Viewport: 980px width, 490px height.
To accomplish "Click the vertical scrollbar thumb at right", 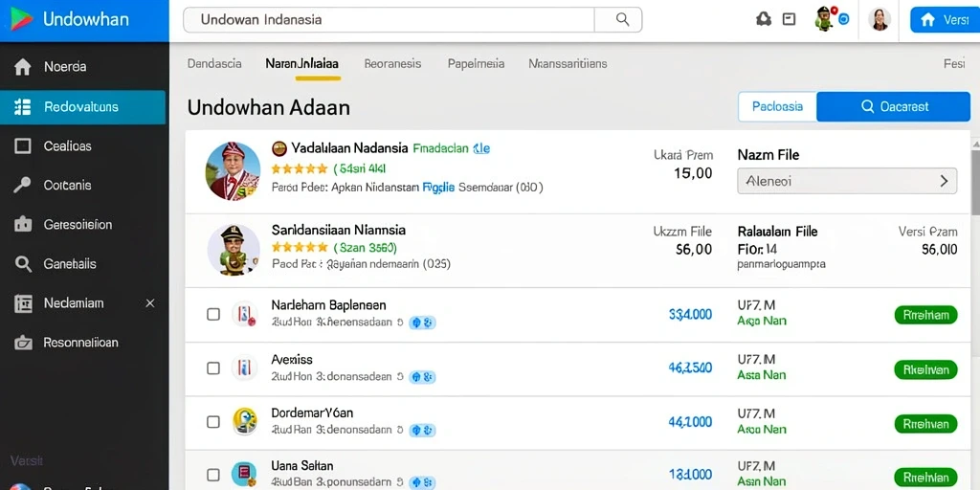I will [x=975, y=181].
